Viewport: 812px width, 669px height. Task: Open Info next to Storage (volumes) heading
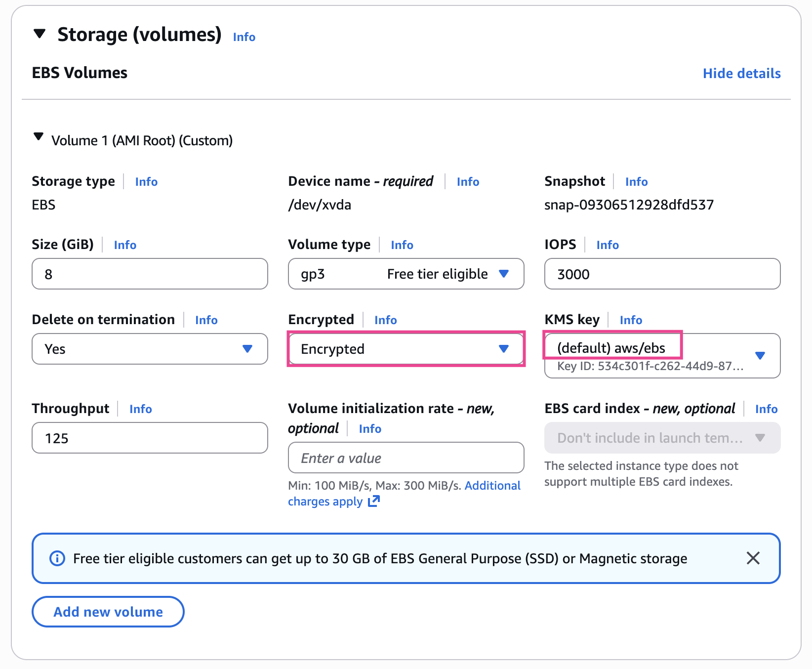(x=244, y=37)
